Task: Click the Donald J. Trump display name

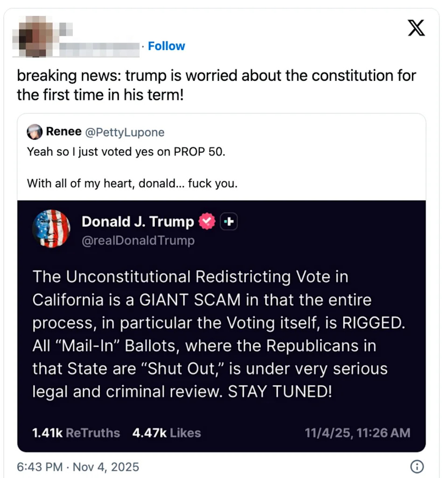Action: point(138,222)
